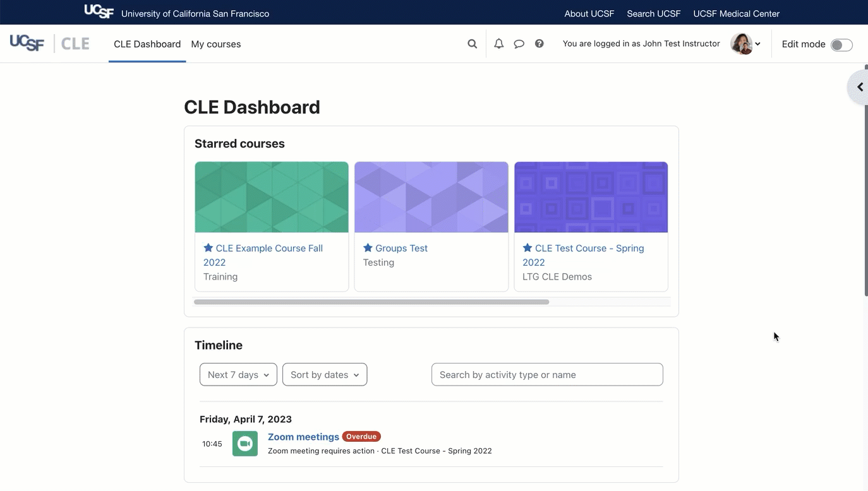Open the messaging speech bubble icon
The height and width of the screenshot is (491, 868).
(519, 44)
